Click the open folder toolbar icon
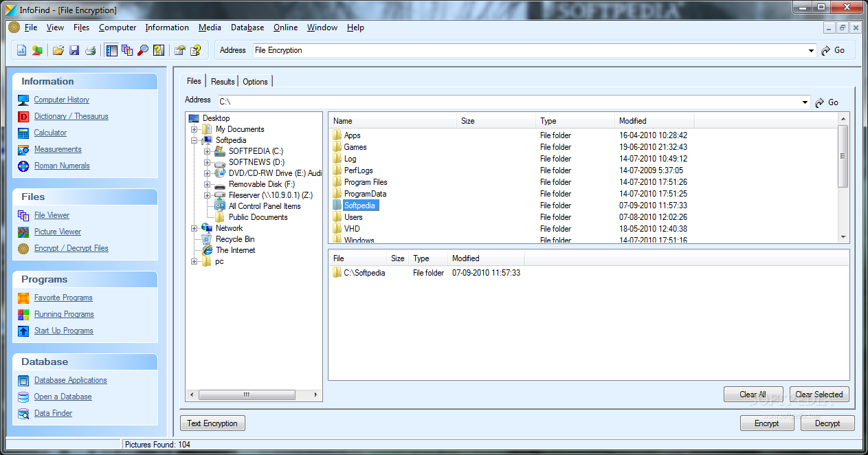The height and width of the screenshot is (455, 868). [x=58, y=50]
